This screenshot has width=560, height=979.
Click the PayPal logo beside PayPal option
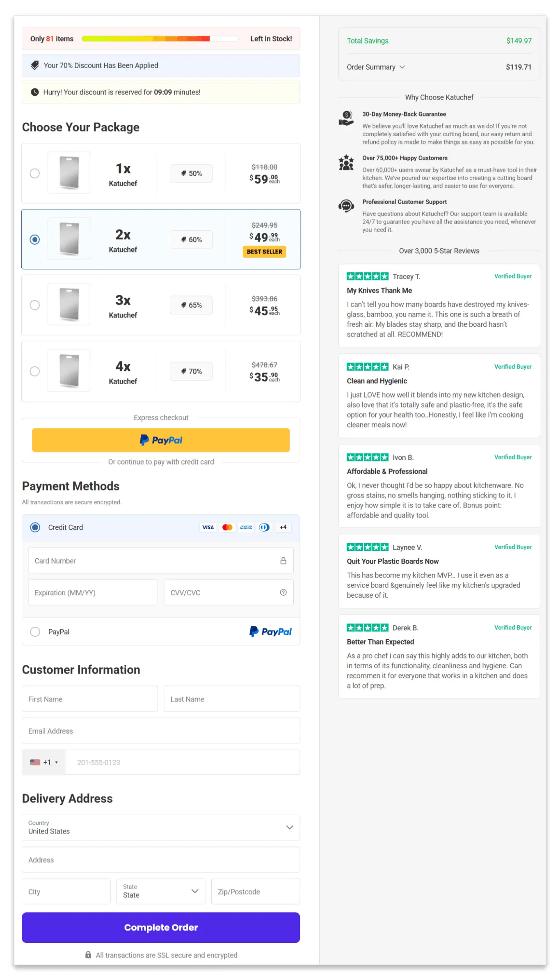click(270, 631)
